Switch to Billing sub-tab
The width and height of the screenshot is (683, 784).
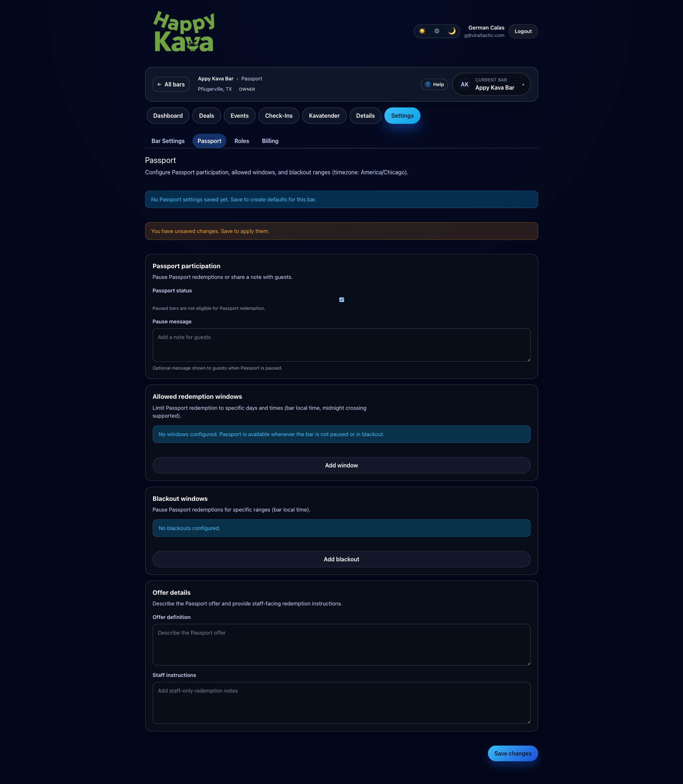(x=270, y=141)
